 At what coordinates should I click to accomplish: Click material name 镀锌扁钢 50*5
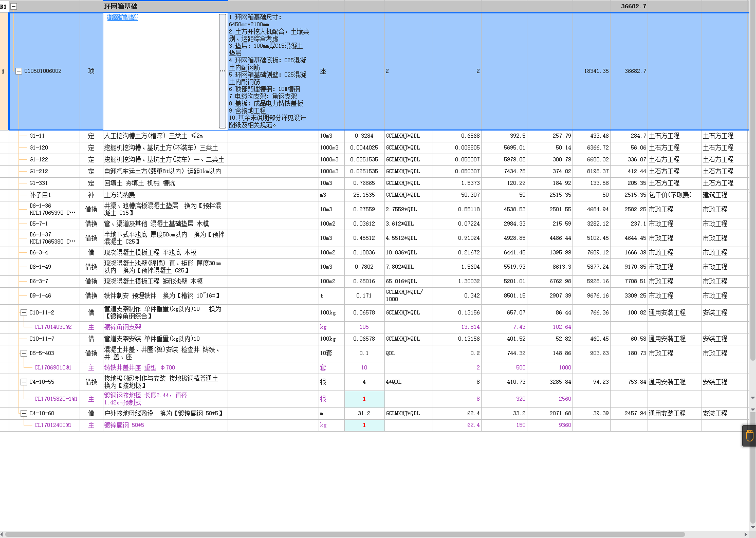point(124,425)
